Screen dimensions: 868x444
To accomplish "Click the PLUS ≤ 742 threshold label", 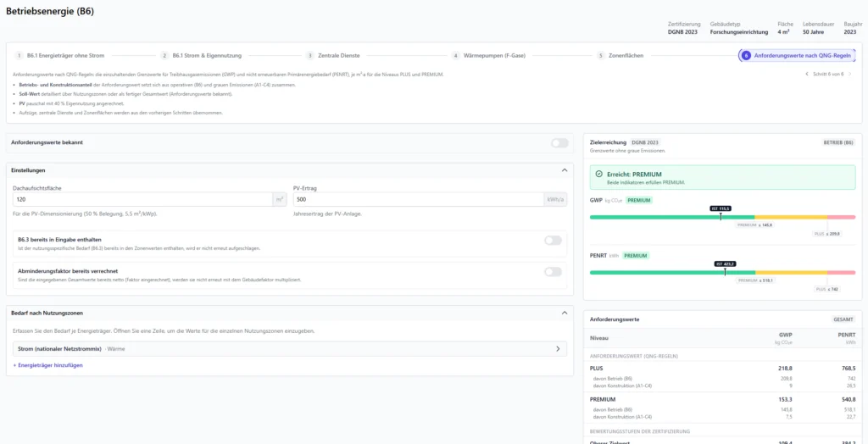I will click(x=829, y=290).
